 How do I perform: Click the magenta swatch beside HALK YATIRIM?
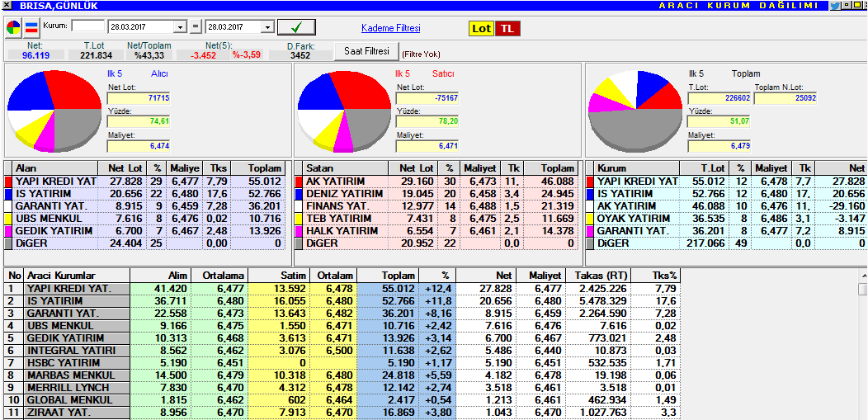pos(300,230)
